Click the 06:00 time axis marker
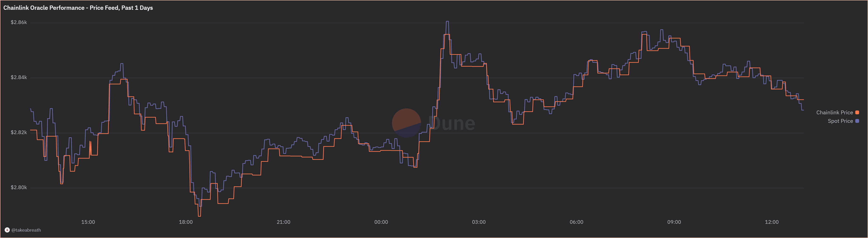Viewport: 868px width, 238px height. [x=577, y=222]
